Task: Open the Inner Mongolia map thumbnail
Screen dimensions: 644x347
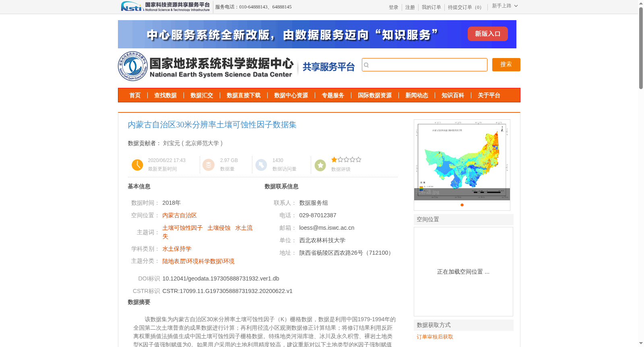Action: pyautogui.click(x=462, y=160)
